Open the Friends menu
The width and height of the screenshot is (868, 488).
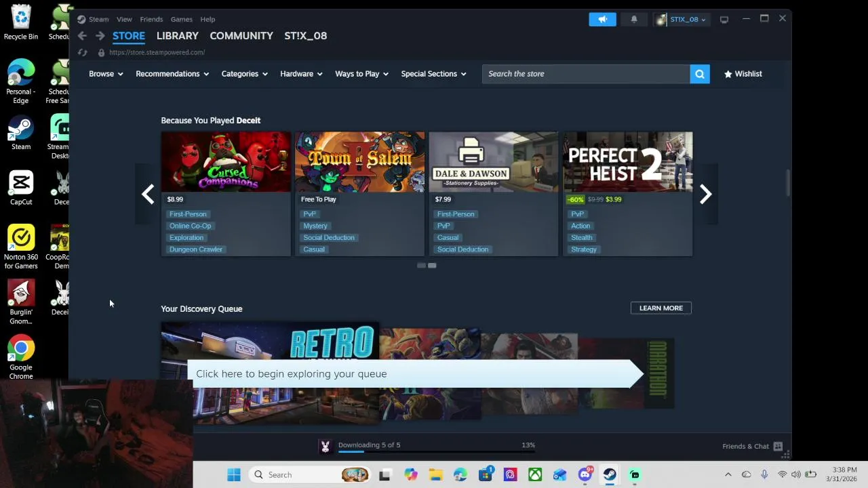click(x=151, y=19)
